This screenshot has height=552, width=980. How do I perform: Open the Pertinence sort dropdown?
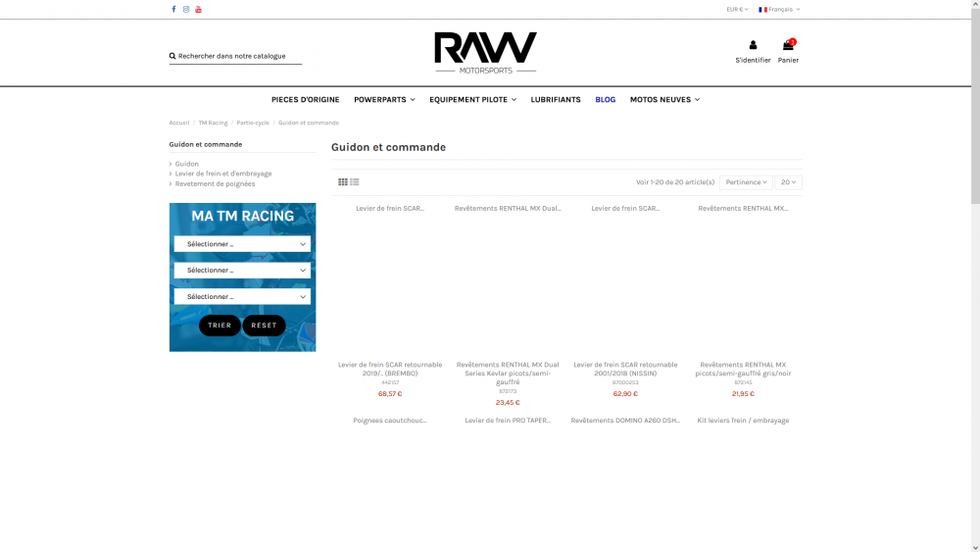tap(746, 182)
